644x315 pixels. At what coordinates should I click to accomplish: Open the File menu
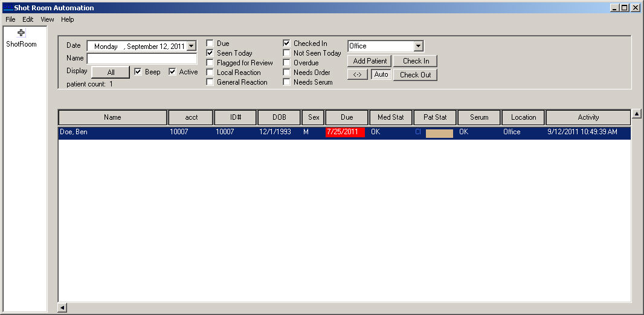click(10, 19)
